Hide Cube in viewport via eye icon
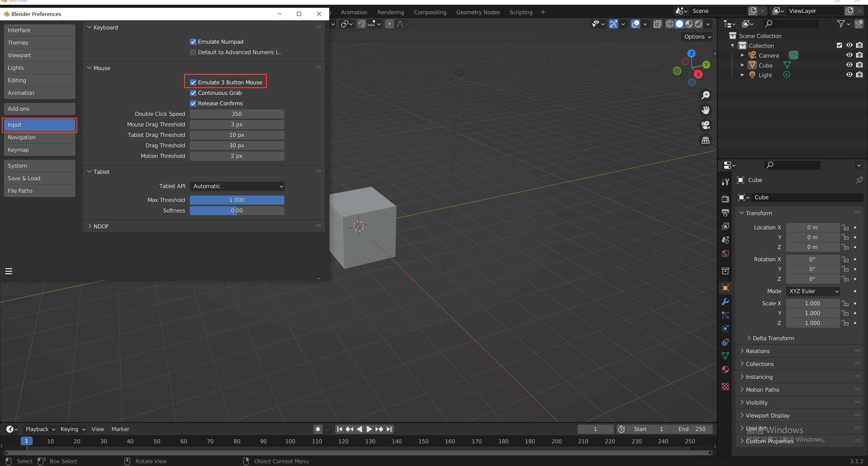Viewport: 868px width, 466px height. (849, 65)
